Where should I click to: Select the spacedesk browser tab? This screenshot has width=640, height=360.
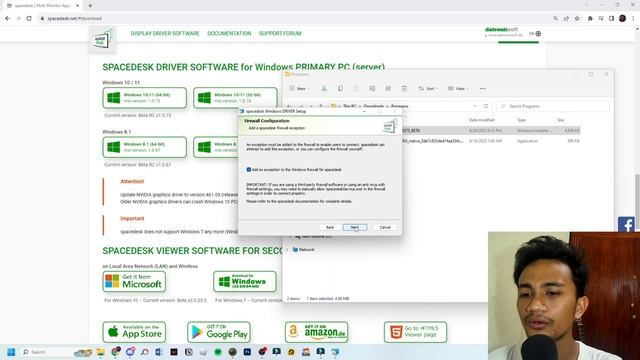(x=42, y=6)
